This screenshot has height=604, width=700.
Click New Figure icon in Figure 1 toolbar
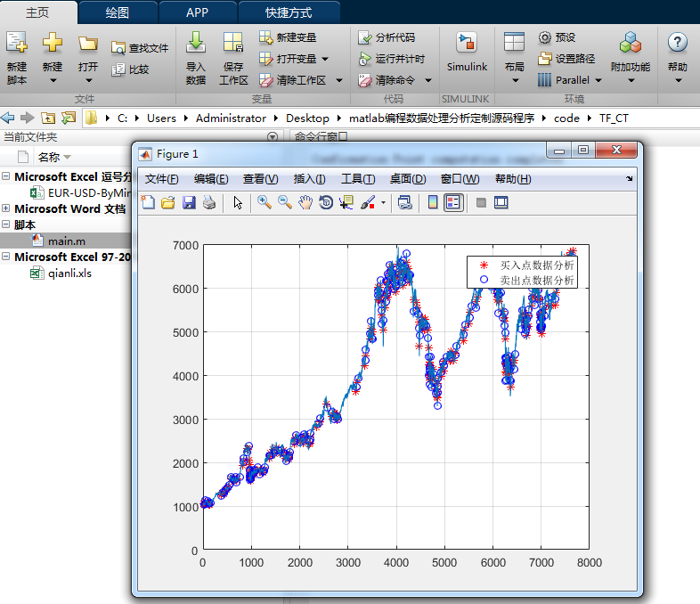148,203
